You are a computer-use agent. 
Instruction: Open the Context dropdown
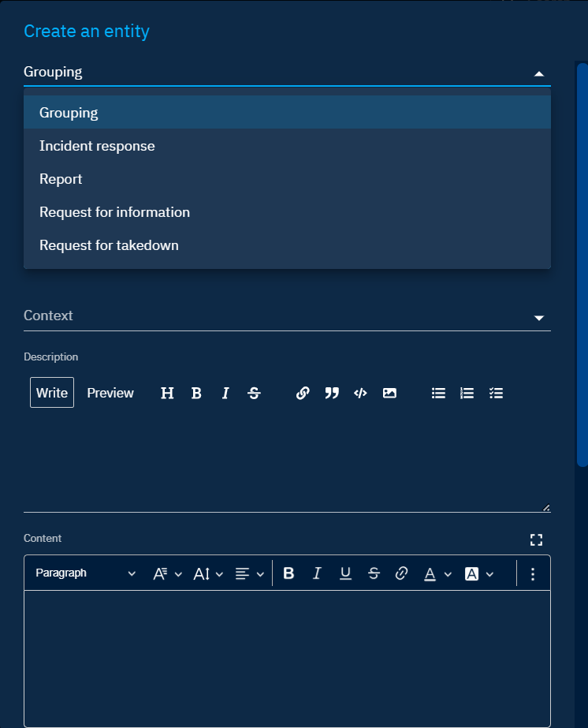click(287, 316)
